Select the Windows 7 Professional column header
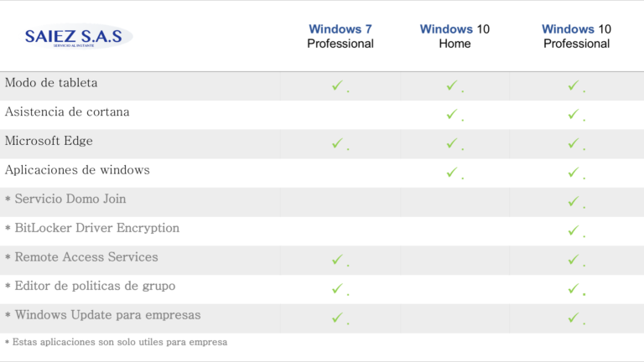Screen dimensions: 644x362 point(340,36)
